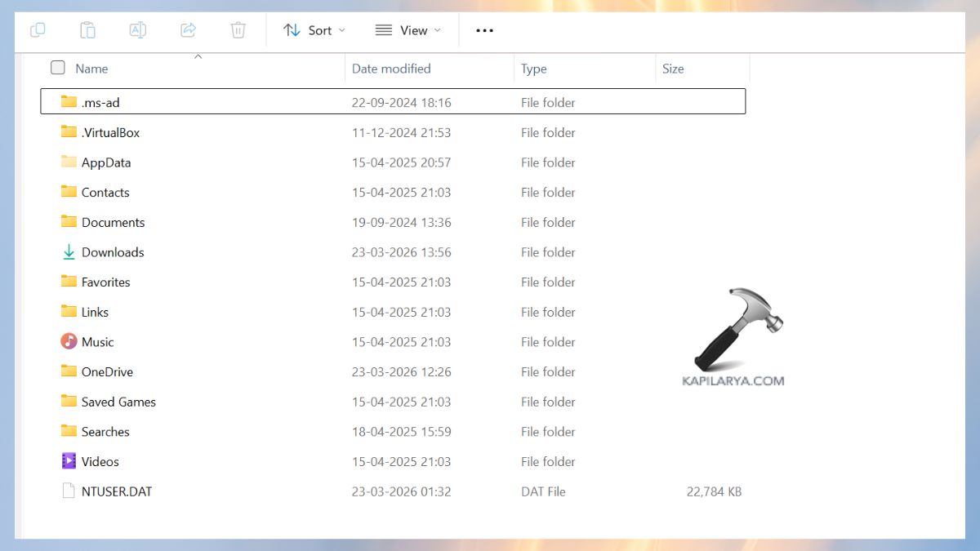This screenshot has height=551, width=980.
Task: Toggle the select-all checkbox above the file list
Action: click(x=57, y=68)
